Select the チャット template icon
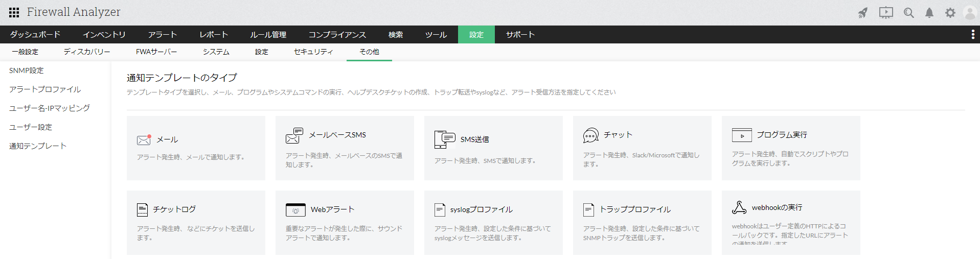The image size is (980, 259). 590,135
